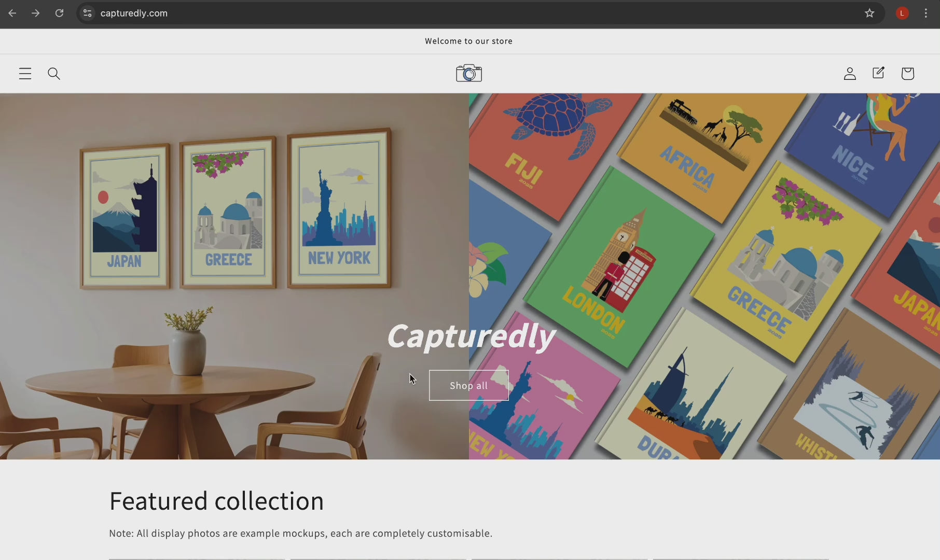Viewport: 940px width, 560px height.
Task: Click the Capturedly camera logo
Action: 469,73
